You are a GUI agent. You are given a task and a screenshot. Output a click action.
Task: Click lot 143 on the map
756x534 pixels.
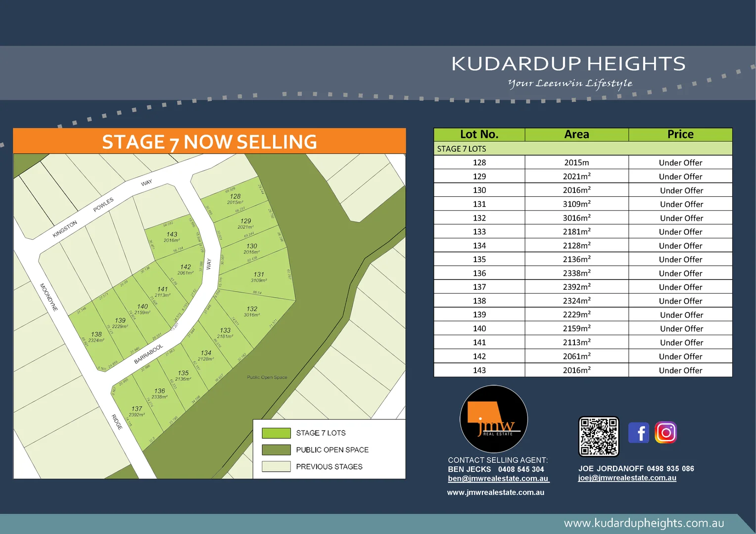(172, 237)
